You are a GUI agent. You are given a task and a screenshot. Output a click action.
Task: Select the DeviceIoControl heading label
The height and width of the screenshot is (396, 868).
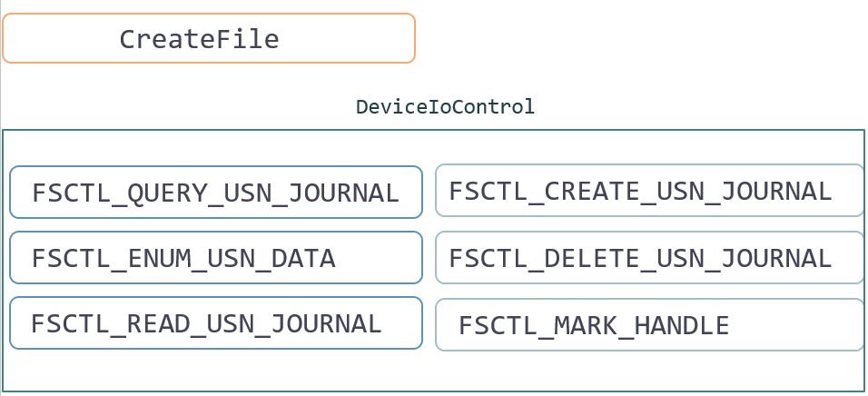click(x=445, y=106)
